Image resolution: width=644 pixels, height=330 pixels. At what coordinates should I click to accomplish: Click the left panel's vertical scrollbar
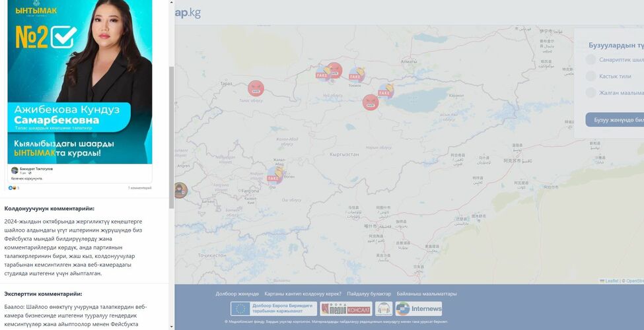[172, 132]
